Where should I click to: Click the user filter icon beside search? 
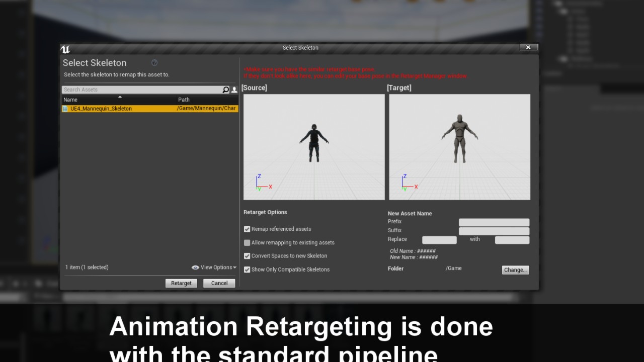(234, 90)
